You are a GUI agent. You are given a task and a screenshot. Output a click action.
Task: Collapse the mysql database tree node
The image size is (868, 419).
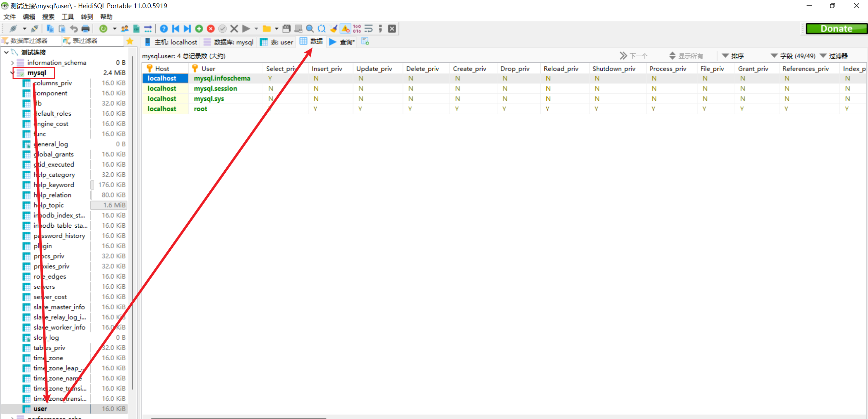click(x=12, y=73)
